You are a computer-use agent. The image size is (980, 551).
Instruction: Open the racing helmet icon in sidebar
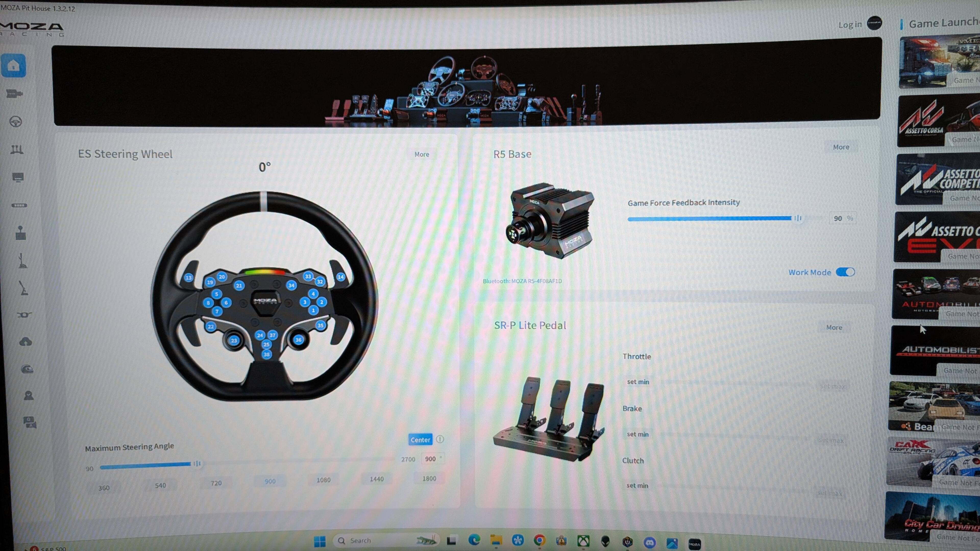[27, 369]
